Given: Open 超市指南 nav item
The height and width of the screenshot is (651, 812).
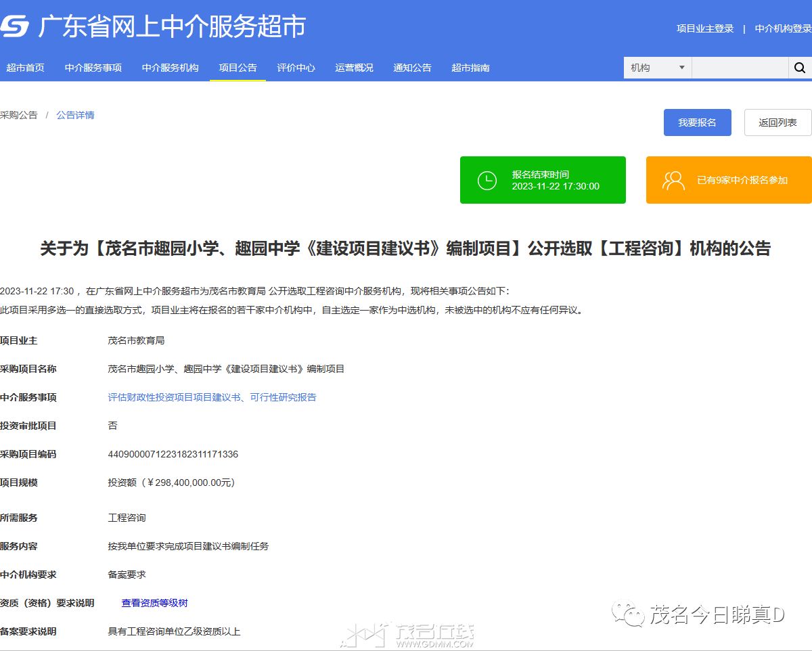Looking at the screenshot, I should pyautogui.click(x=470, y=68).
